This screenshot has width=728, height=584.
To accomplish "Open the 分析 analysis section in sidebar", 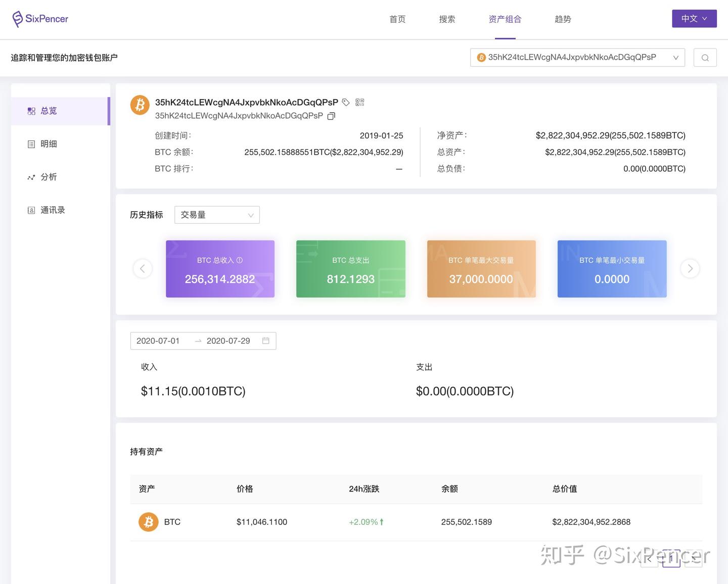I will pos(49,177).
